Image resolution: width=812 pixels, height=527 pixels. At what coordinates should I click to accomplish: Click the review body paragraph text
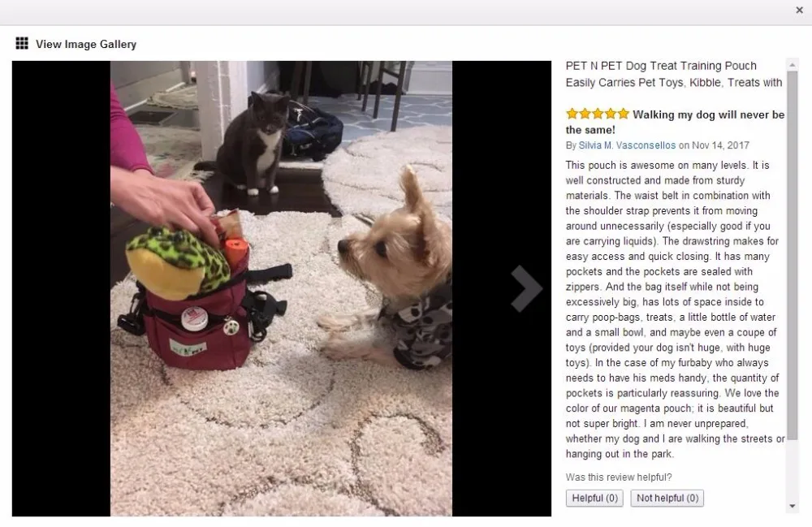coord(675,309)
